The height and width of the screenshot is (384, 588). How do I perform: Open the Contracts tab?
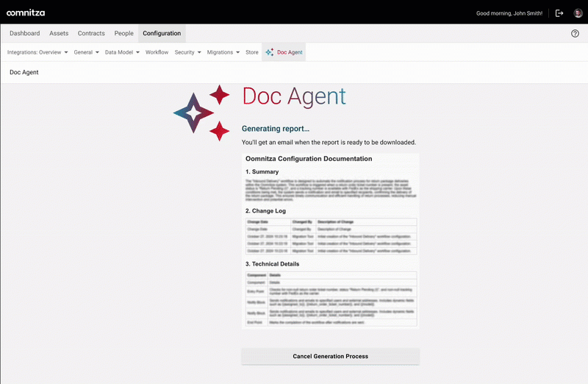[91, 33]
